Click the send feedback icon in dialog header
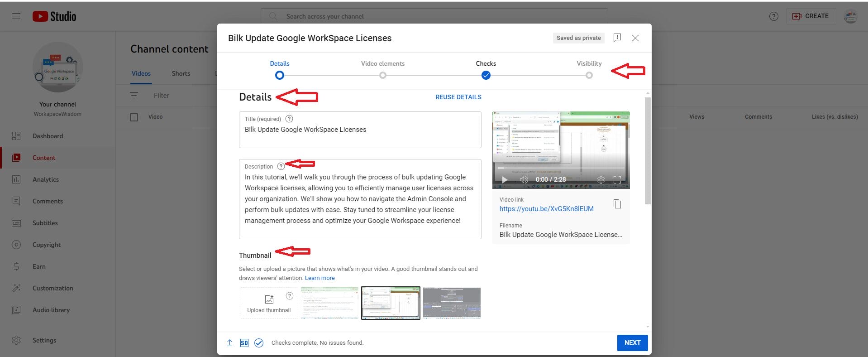The width and height of the screenshot is (868, 357). pyautogui.click(x=617, y=38)
